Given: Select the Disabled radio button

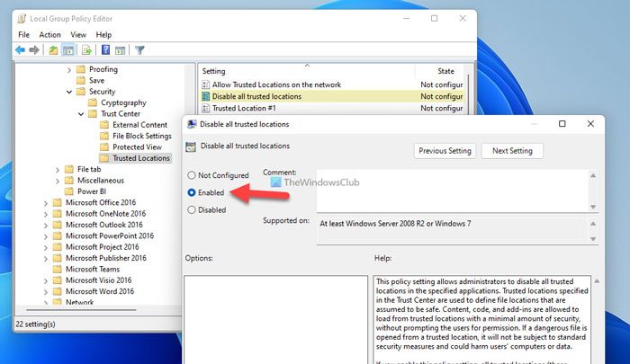Looking at the screenshot, I should (192, 210).
